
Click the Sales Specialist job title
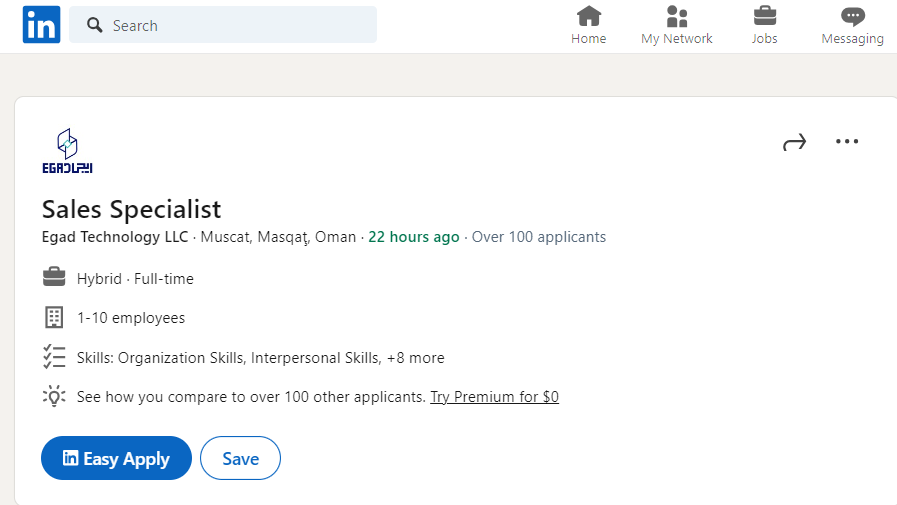[x=132, y=209]
